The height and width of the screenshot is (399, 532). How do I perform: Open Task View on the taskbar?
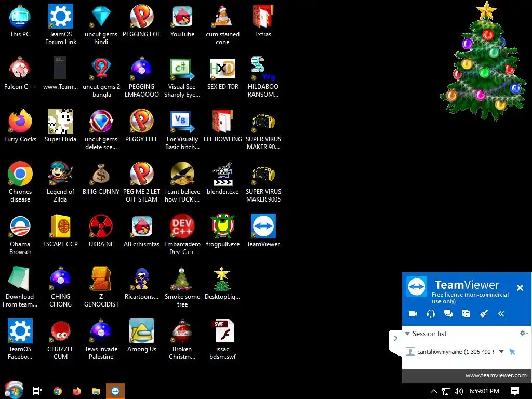point(37,391)
